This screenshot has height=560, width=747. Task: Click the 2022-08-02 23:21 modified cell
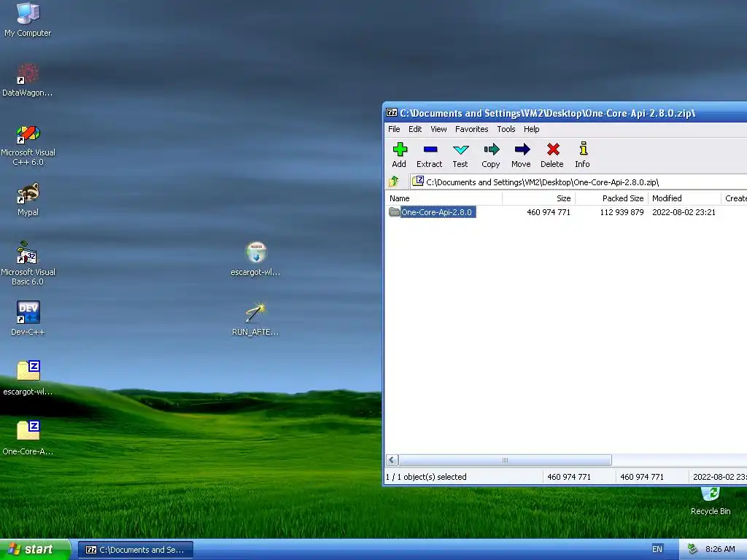(684, 212)
